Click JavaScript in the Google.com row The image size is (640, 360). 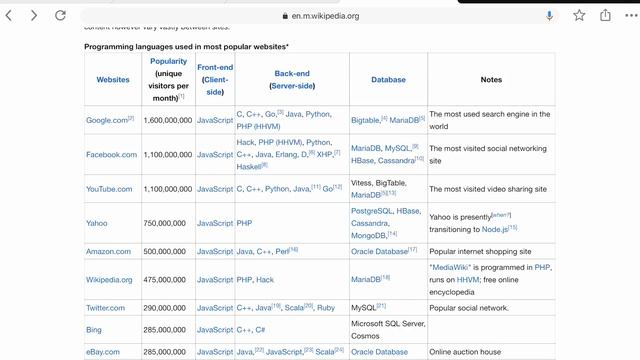(x=215, y=120)
